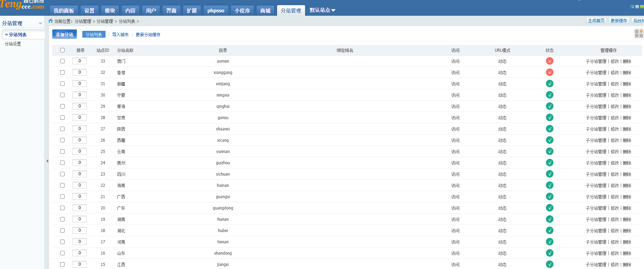644x269 pixels.
Task: Collapse the 分站管理 sidebar section arrow
Action: point(40,24)
